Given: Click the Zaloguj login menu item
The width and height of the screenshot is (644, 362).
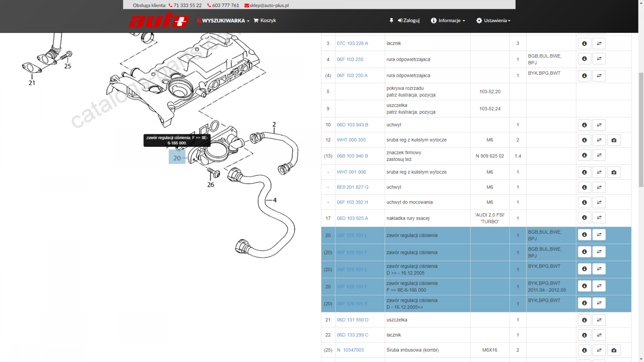Looking at the screenshot, I should click(409, 21).
